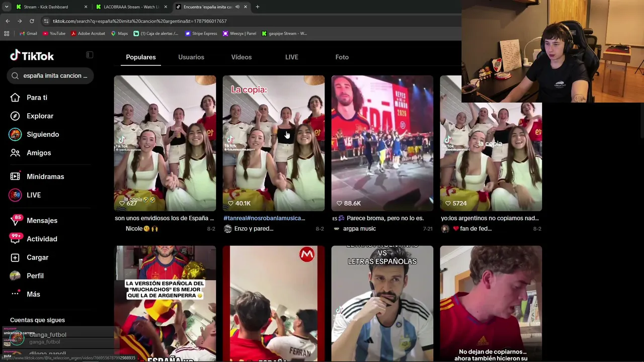Open the tab search dropdown
Image resolution: width=644 pixels, height=362 pixels.
(7, 7)
